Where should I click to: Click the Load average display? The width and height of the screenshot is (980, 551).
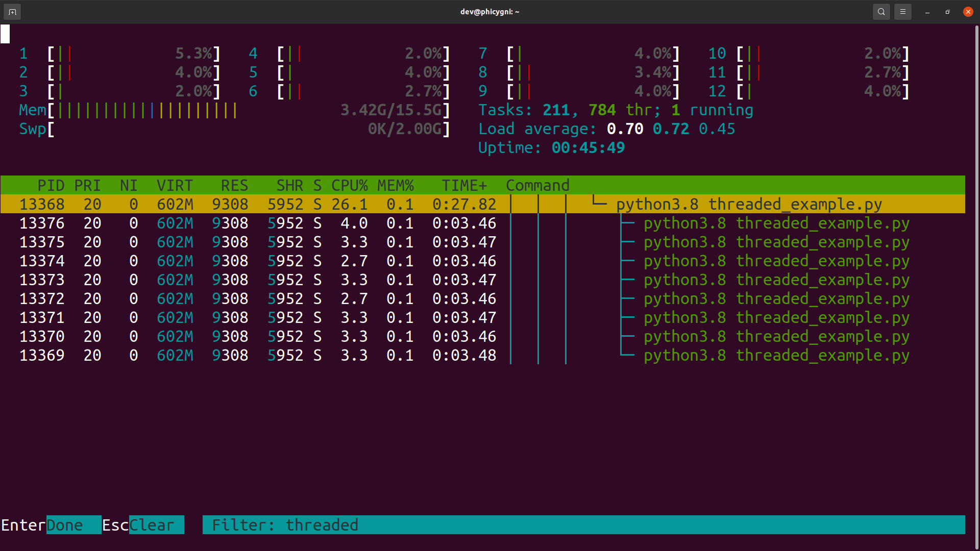[606, 129]
